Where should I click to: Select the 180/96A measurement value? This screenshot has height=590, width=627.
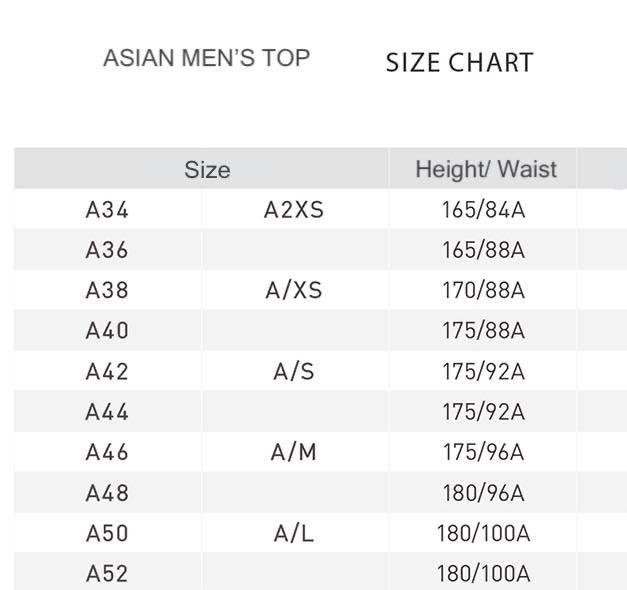[483, 493]
